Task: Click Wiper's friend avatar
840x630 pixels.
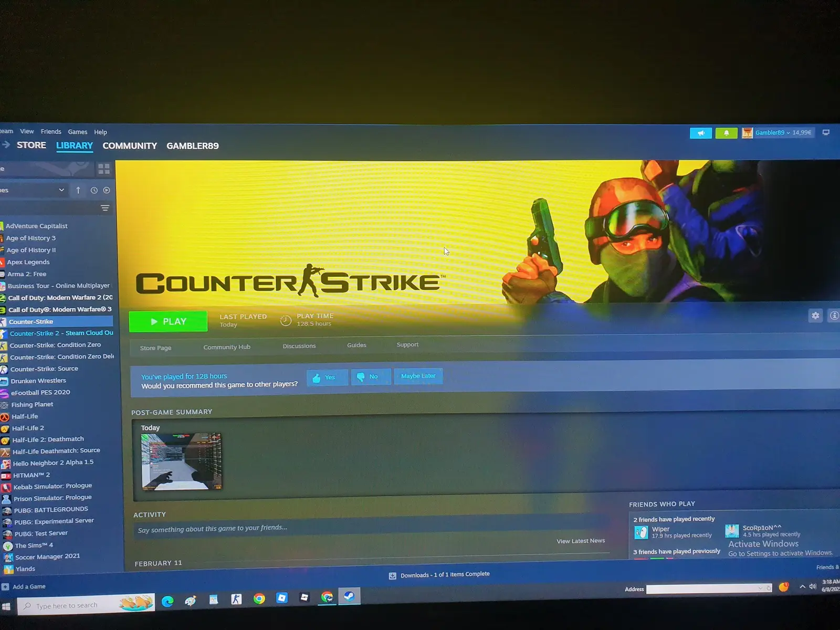Action: click(x=641, y=532)
